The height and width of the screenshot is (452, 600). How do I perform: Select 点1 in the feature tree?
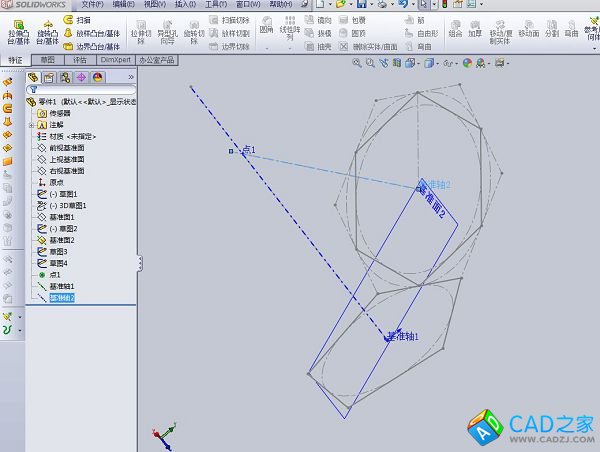54,274
